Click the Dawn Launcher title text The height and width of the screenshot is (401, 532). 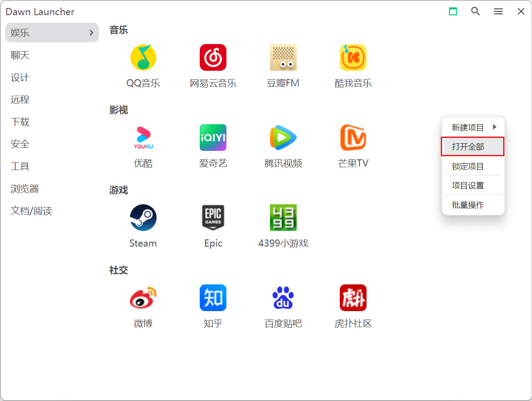coord(40,12)
